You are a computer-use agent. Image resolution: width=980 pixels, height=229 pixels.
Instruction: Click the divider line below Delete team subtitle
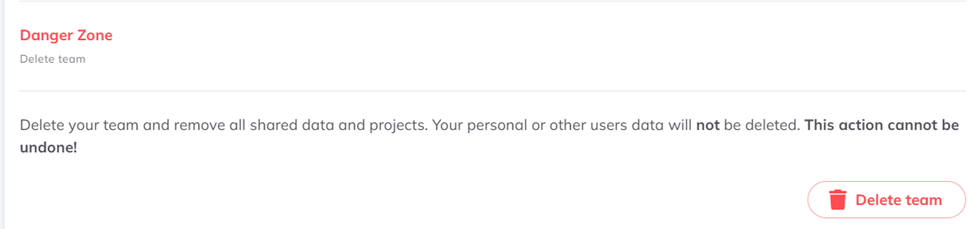pyautogui.click(x=492, y=91)
